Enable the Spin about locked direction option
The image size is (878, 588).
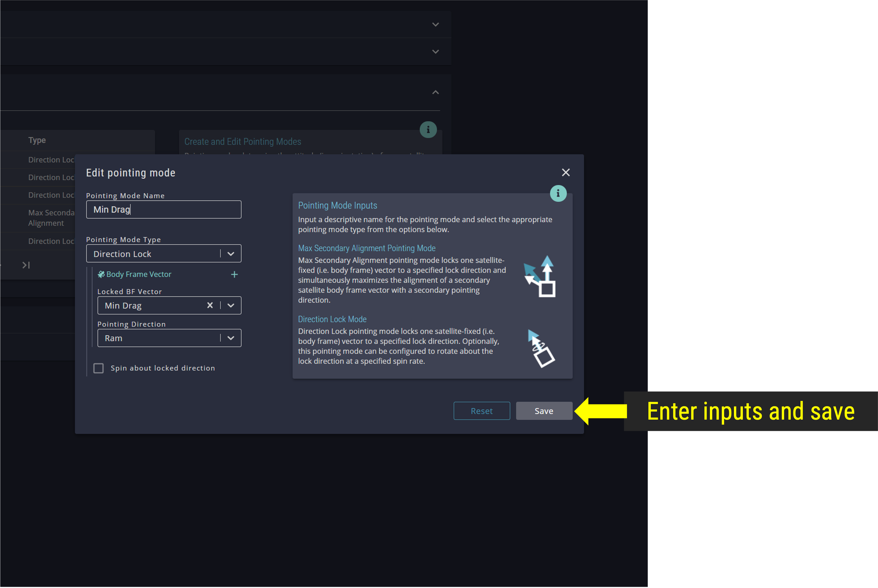click(x=98, y=368)
